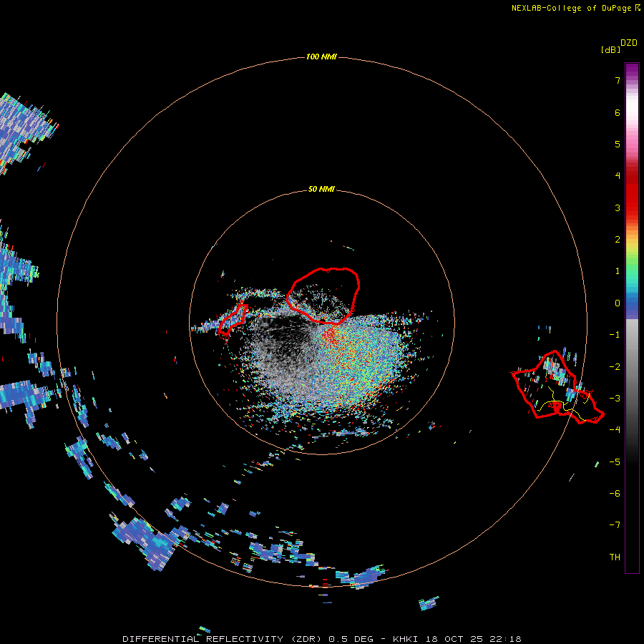Click the TH threshold label on scale
The image size is (644, 644).
tap(615, 557)
